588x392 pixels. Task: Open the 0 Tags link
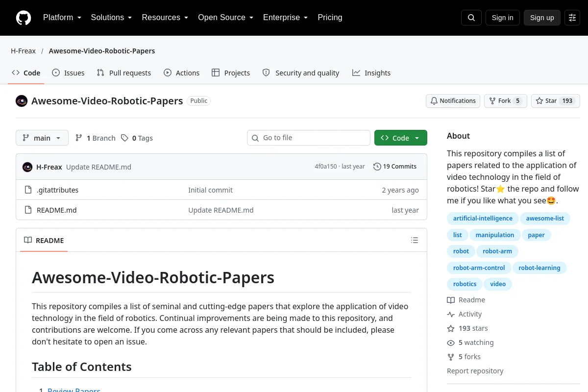point(137,138)
